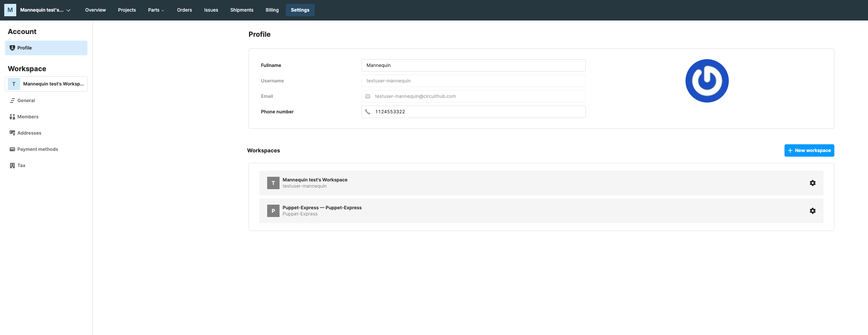
Task: Click the Addresses icon in sidebar
Action: pos(12,133)
